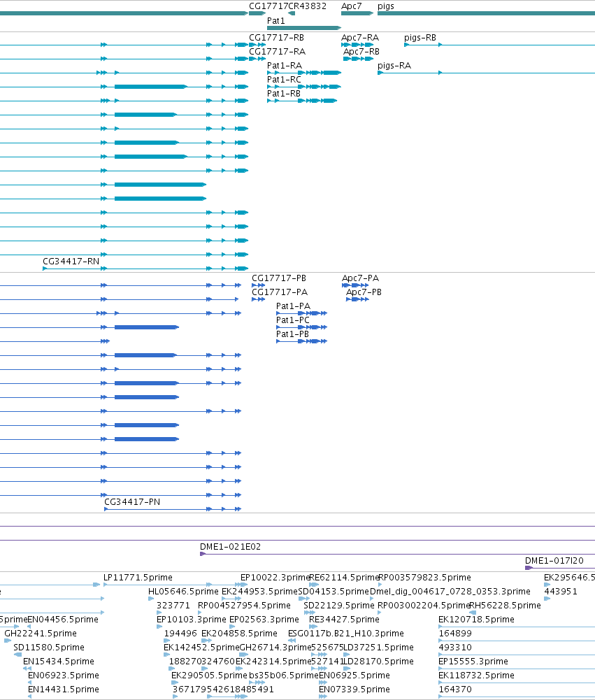Viewport: 595px width, 700px height.
Task: Click the 194496 feature label
Action: (x=180, y=634)
